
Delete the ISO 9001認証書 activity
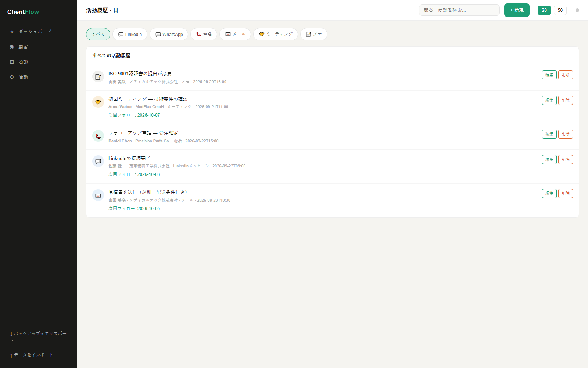(x=566, y=75)
